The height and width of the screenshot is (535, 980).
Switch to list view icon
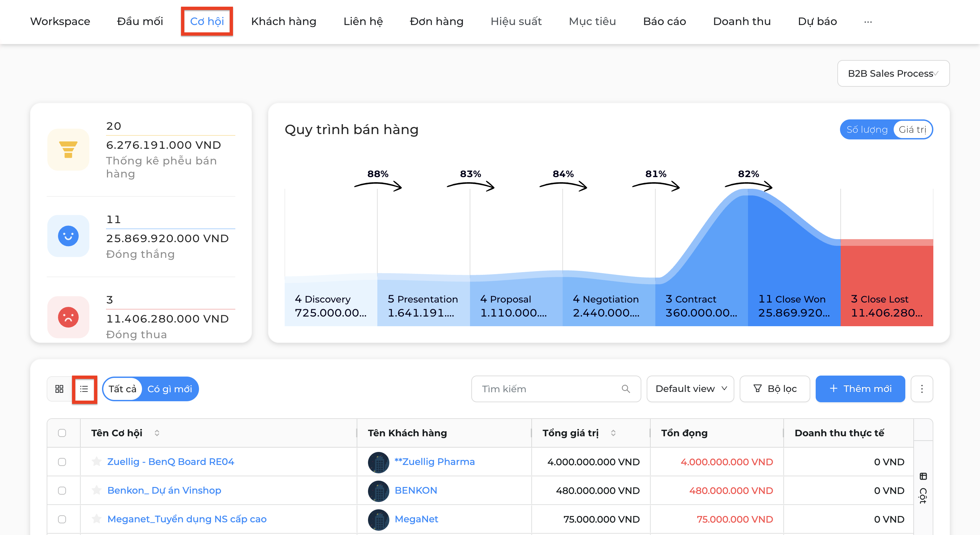[84, 389]
